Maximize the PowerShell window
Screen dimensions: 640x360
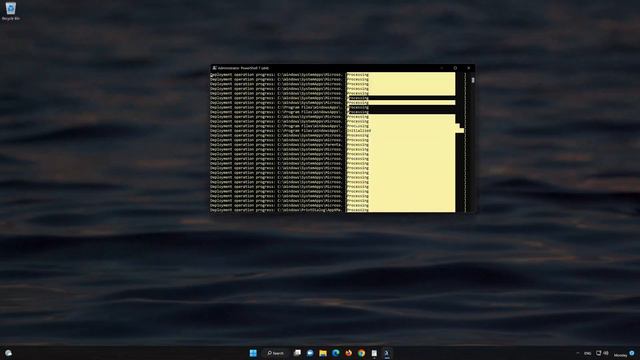coord(455,68)
